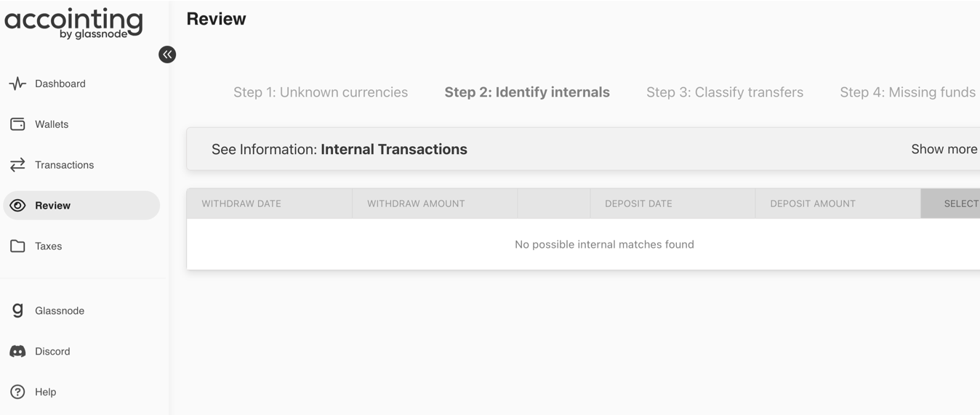This screenshot has height=415, width=980.
Task: Go to Step 1: Unknown currencies
Action: point(321,92)
